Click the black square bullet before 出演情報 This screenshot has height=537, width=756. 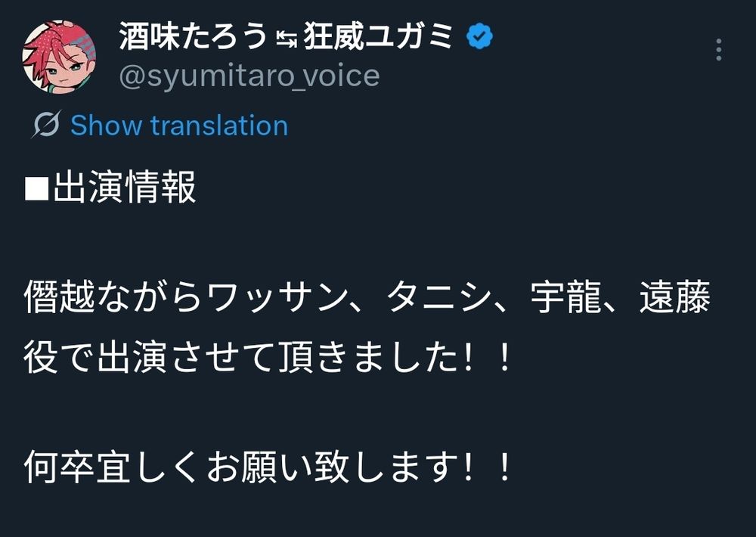pos(36,188)
